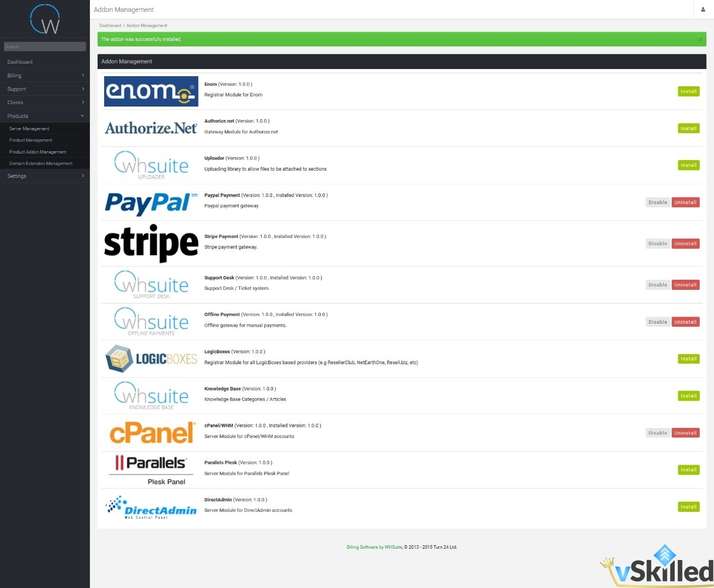Viewport: 714px width, 588px height.
Task: Uninstall the Paypal Payment addon
Action: coord(685,202)
